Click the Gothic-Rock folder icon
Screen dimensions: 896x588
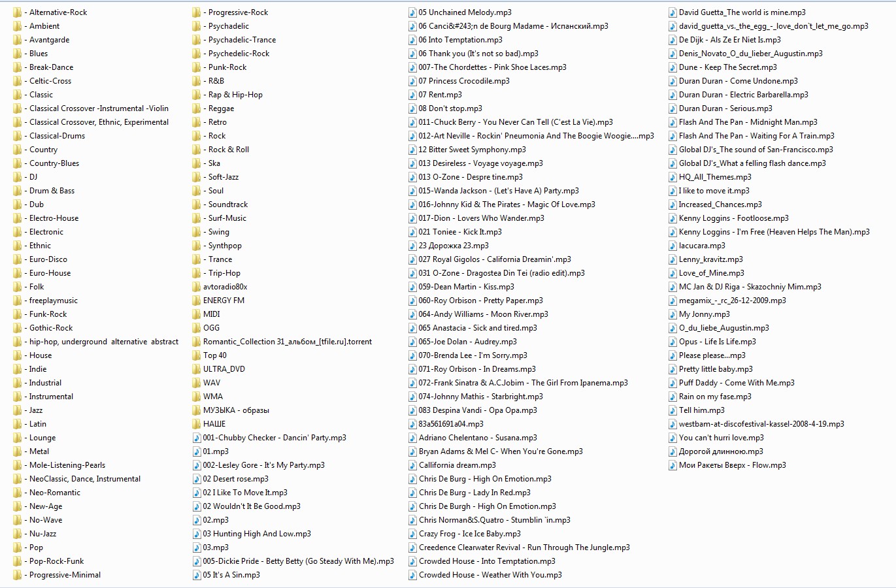(x=17, y=328)
